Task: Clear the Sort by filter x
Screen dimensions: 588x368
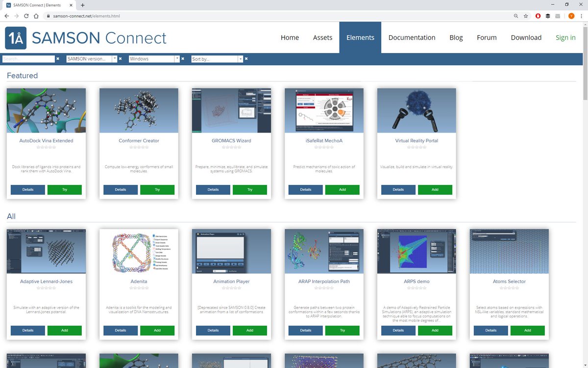Action: [246, 59]
